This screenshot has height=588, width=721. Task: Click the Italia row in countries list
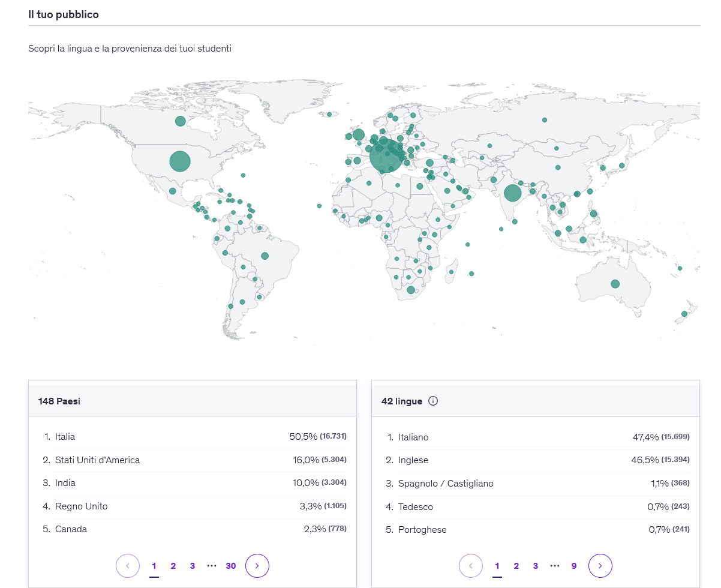tap(192, 437)
